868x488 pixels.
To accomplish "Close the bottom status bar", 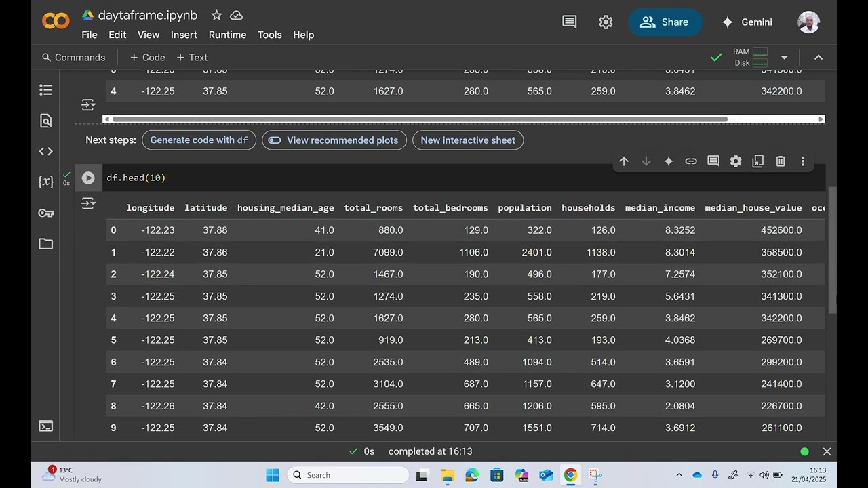I will point(827,451).
